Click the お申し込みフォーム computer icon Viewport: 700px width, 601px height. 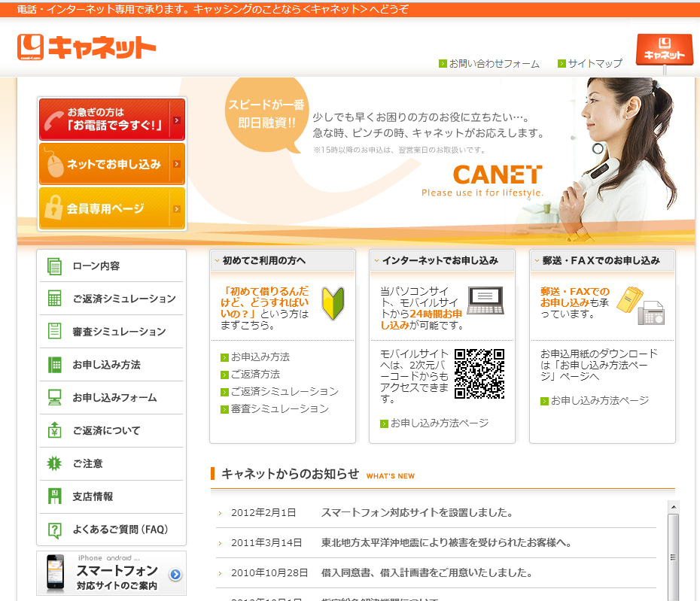pyautogui.click(x=54, y=398)
